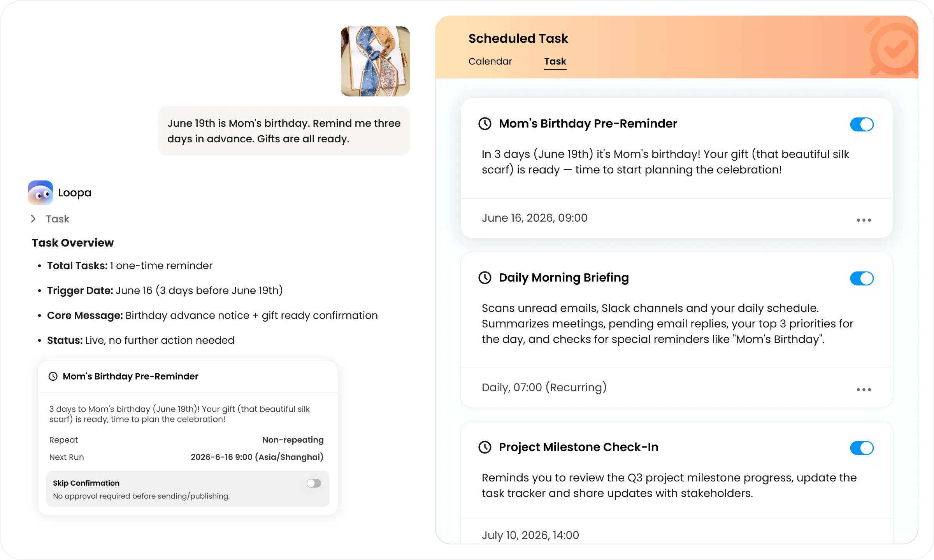Click clock icon beside Daily Morning Briefing
Image resolution: width=934 pixels, height=560 pixels.
click(x=485, y=278)
